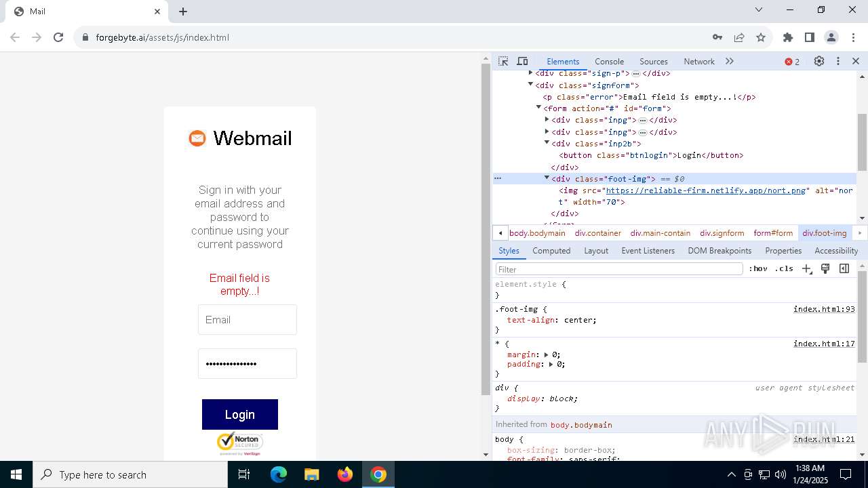868x488 pixels.
Task: Switch to the Elements tab
Action: click(x=563, y=61)
